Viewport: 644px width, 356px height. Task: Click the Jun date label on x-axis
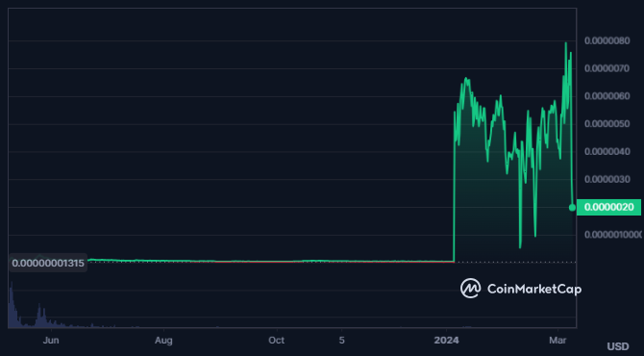tap(51, 341)
